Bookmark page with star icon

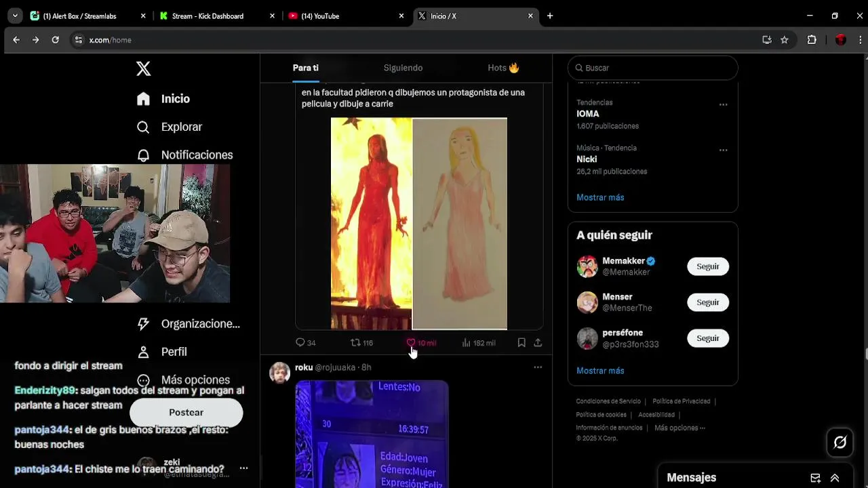click(785, 40)
